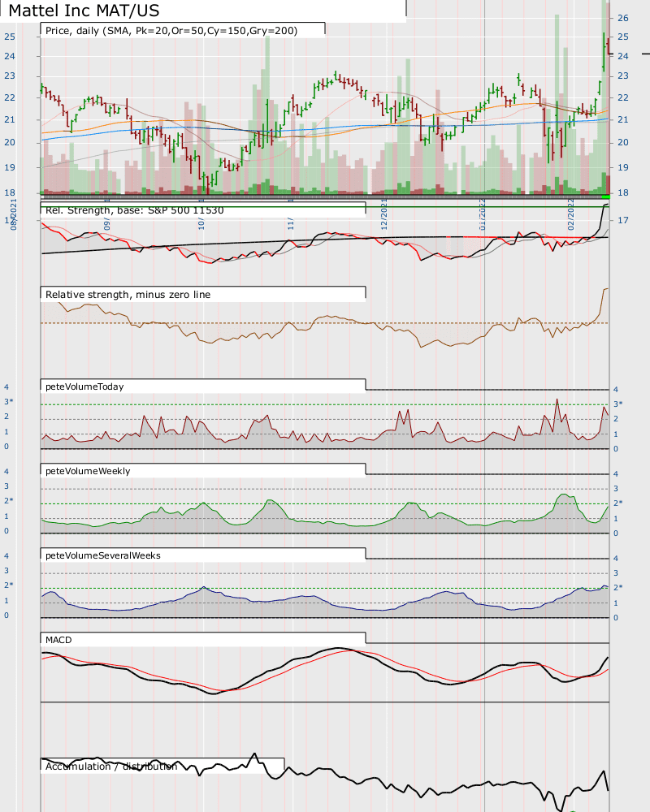Screen dimensions: 650x812
Task: Select the Price, daily SMA panel label
Action: pyautogui.click(x=171, y=31)
